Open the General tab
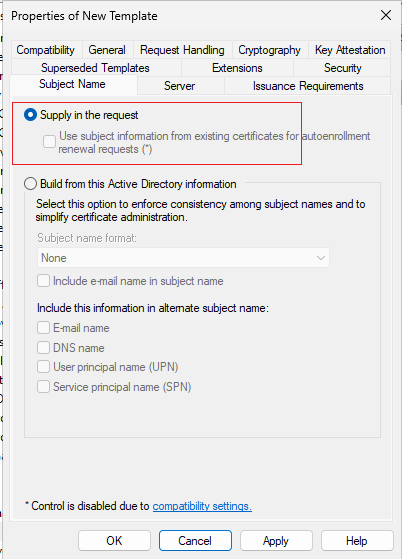 pos(107,50)
